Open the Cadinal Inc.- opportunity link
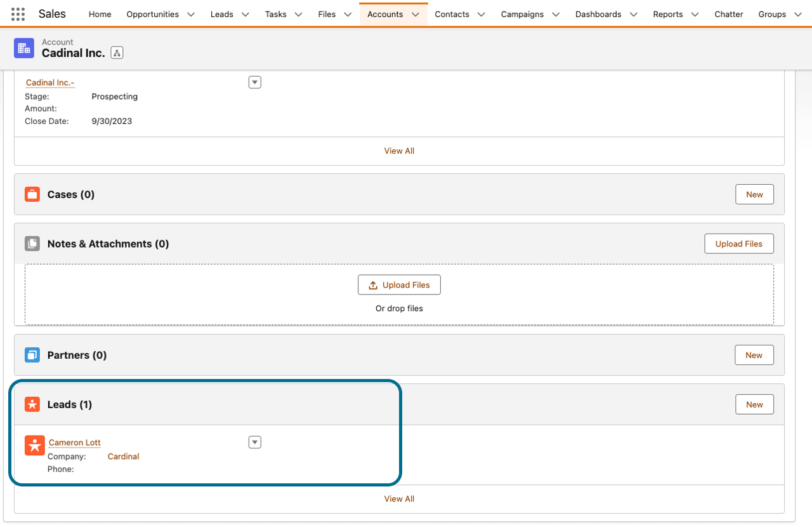The image size is (812, 527). (50, 83)
